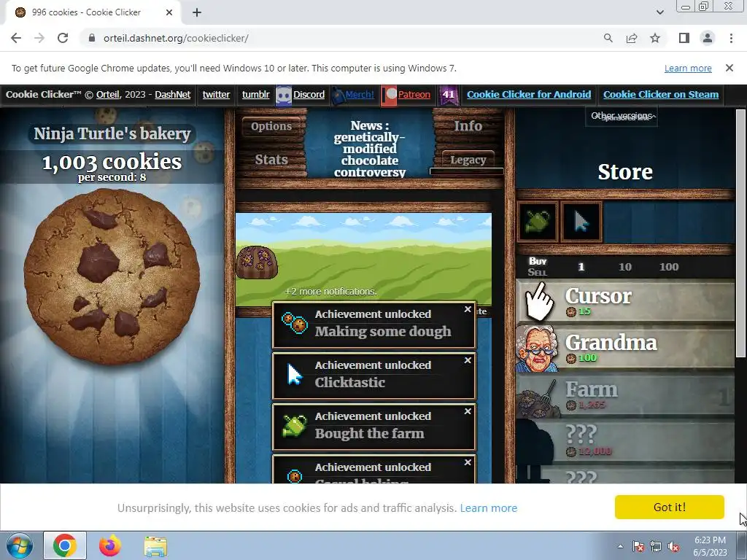Dismiss the Bought the farm achievement
The width and height of the screenshot is (747, 560).
pos(468,411)
